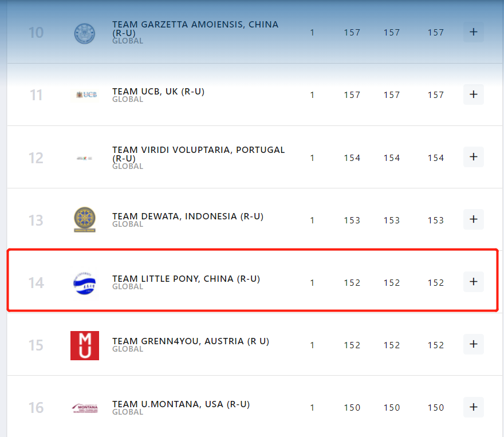Expand Team Garzetta Amoiensis row details
The image size is (504, 437).
click(473, 32)
